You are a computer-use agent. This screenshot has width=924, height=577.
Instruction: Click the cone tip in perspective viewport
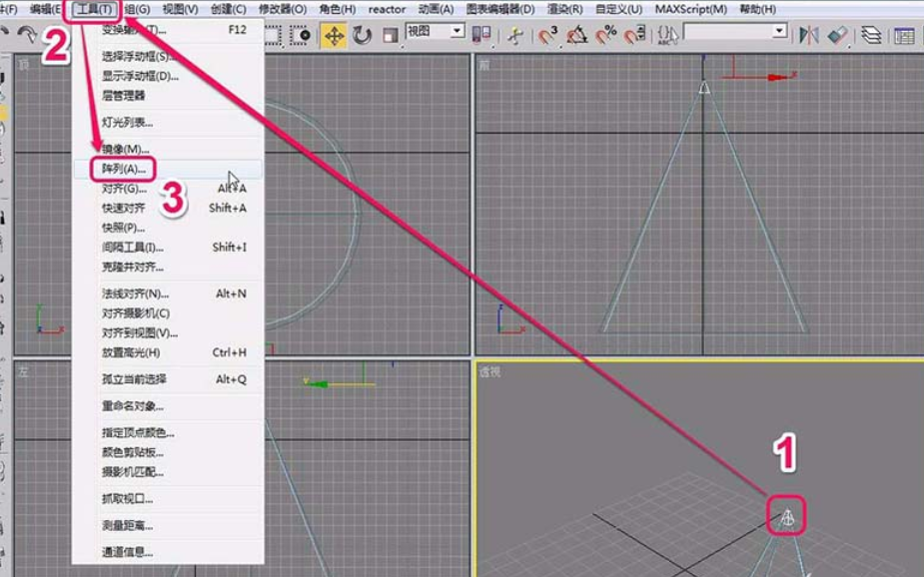point(787,516)
